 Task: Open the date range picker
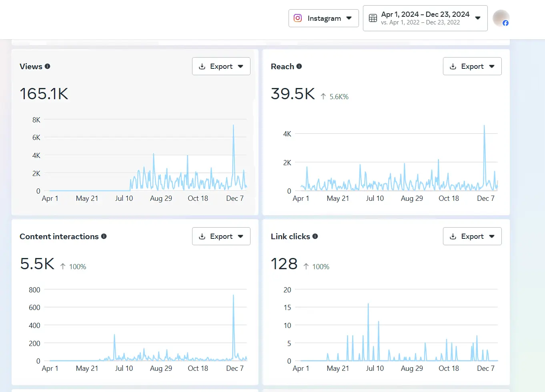click(425, 18)
